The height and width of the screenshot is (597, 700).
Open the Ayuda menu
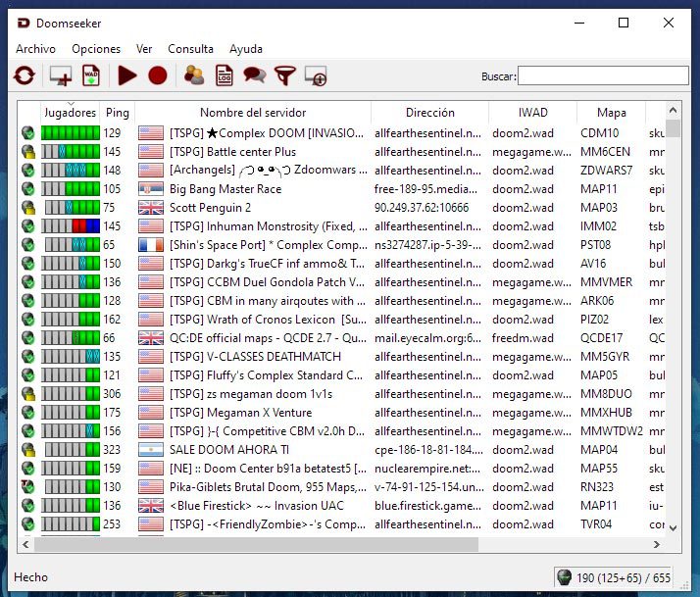coord(246,49)
